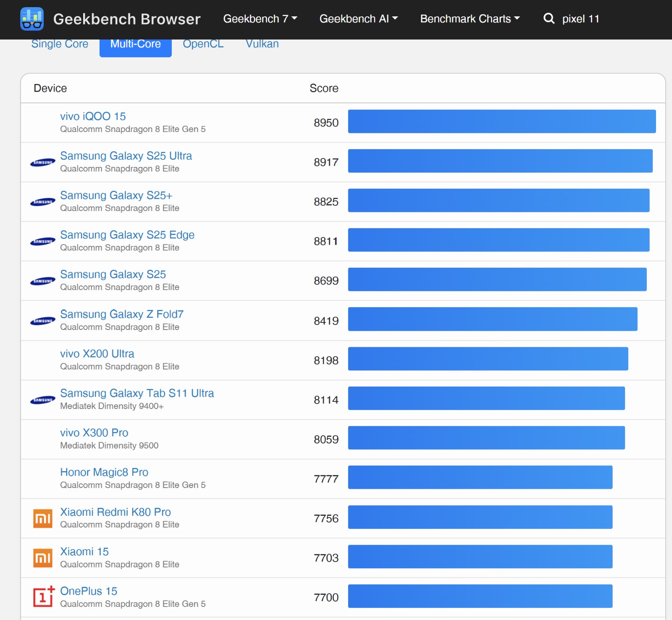Image resolution: width=672 pixels, height=620 pixels.
Task: Click the vivo X300 Pro score bar
Action: point(486,438)
